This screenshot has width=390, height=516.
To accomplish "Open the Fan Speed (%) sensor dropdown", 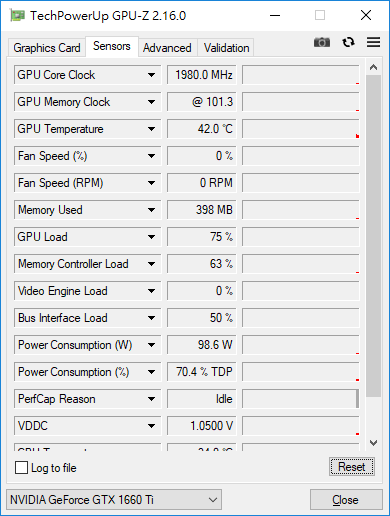I will (151, 156).
